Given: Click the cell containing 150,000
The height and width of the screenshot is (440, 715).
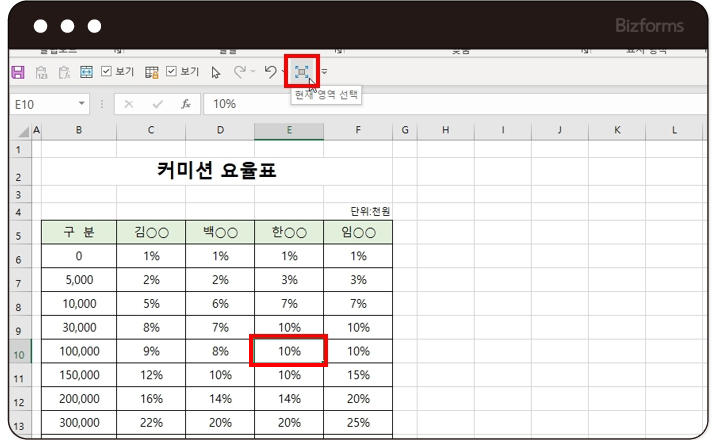Looking at the screenshot, I should 79,375.
